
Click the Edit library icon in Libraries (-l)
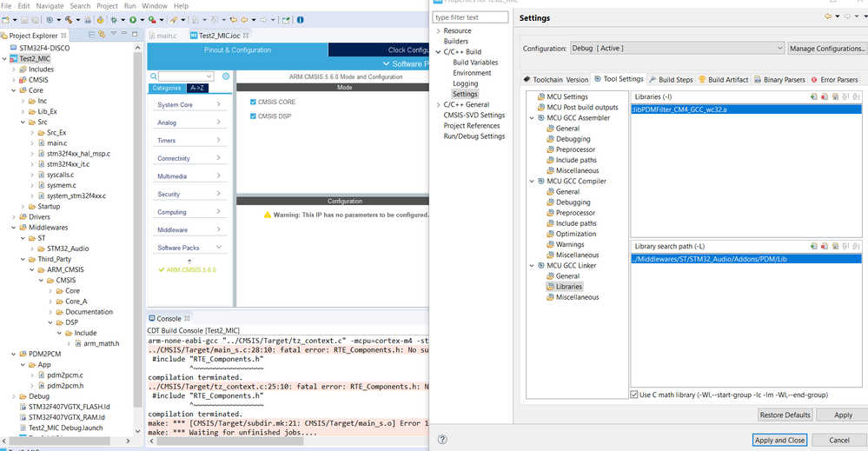835,96
